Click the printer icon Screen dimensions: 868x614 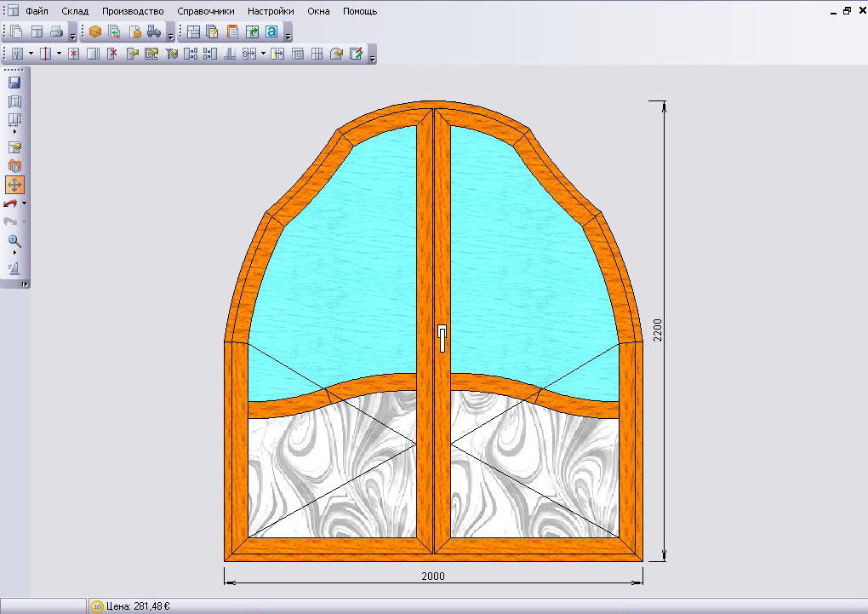tap(56, 32)
